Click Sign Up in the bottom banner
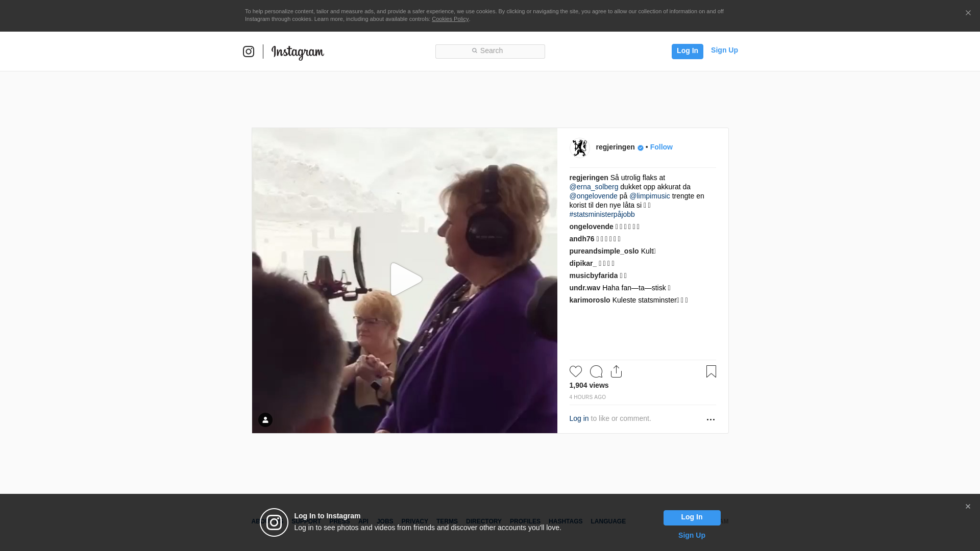 pos(692,535)
